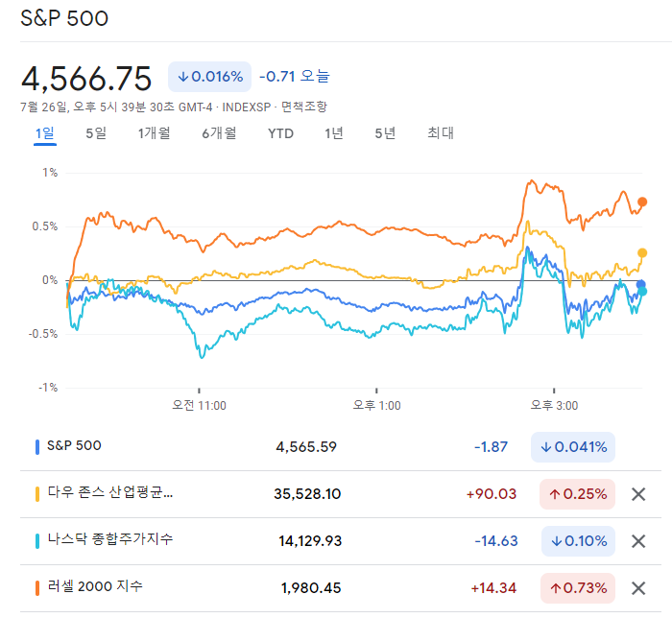Click the -0.5% y-axis label
This screenshot has width=672, height=618.
coord(43,334)
